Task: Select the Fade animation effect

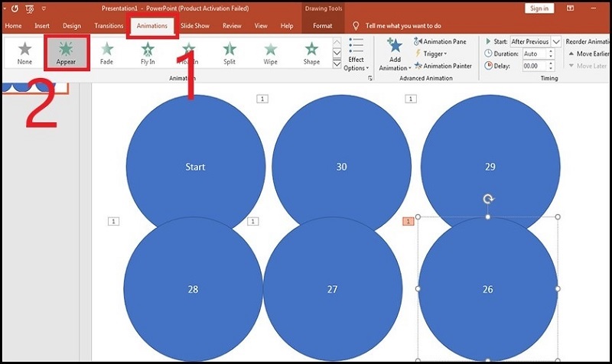Action: pyautogui.click(x=106, y=52)
